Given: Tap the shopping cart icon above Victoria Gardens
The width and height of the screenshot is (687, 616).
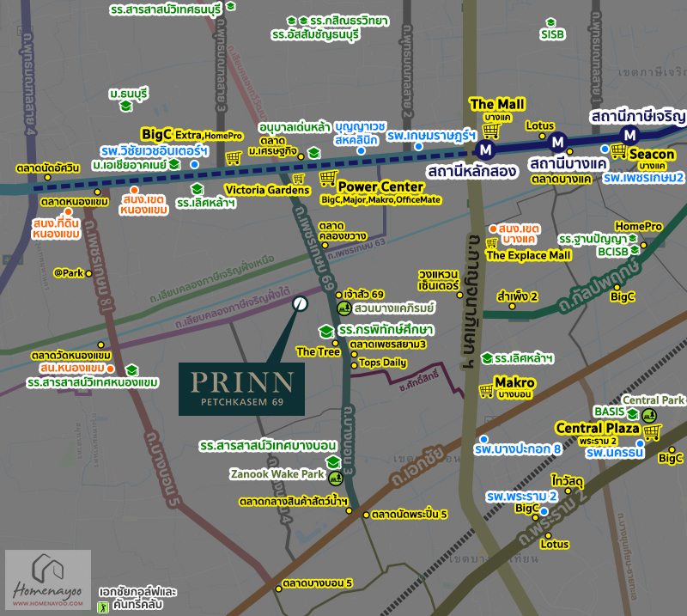Looking at the screenshot, I should pyautogui.click(x=299, y=179).
